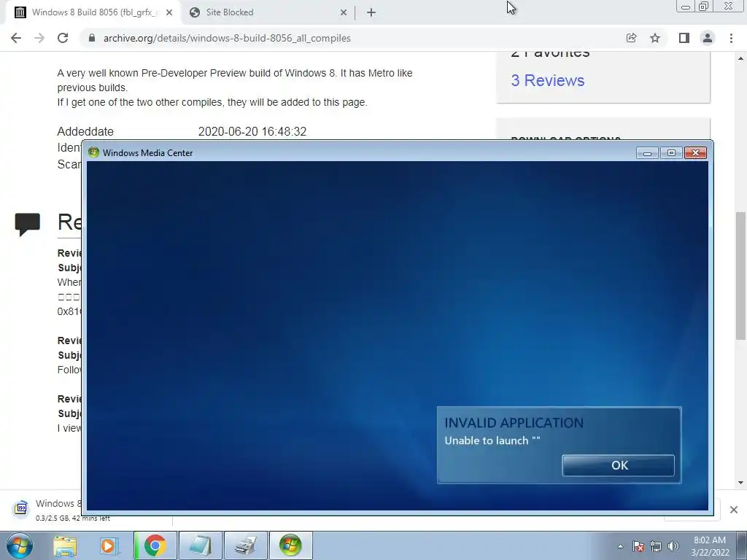
Task: Dismiss the Invalid Application dialog with OK
Action: click(x=618, y=465)
